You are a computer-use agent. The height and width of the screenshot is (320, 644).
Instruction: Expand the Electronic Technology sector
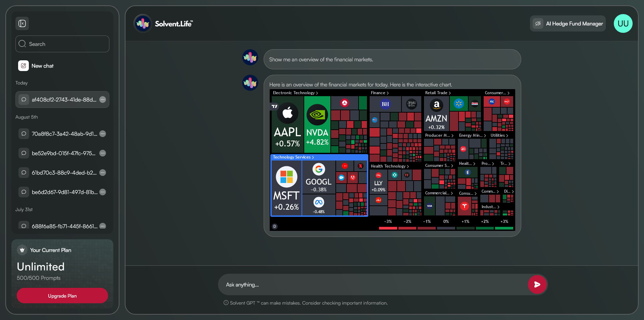click(295, 93)
